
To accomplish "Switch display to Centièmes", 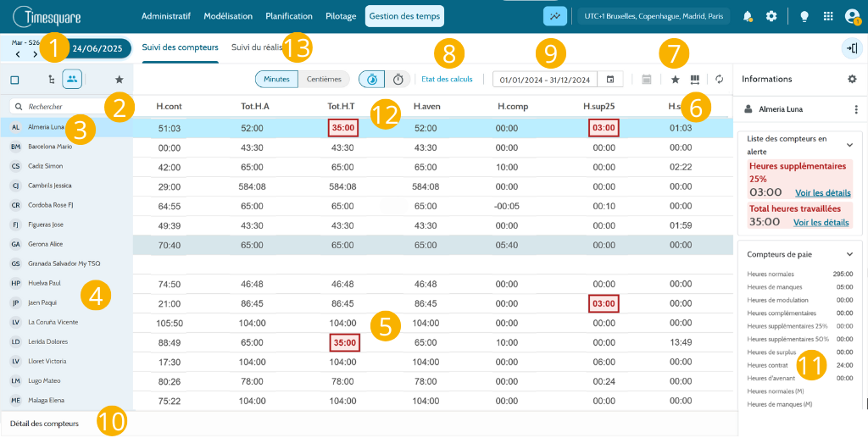I will (x=324, y=79).
